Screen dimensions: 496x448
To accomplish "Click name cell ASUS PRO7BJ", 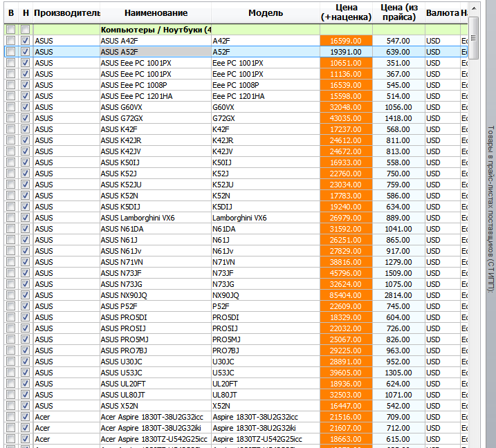I will click(x=156, y=351).
